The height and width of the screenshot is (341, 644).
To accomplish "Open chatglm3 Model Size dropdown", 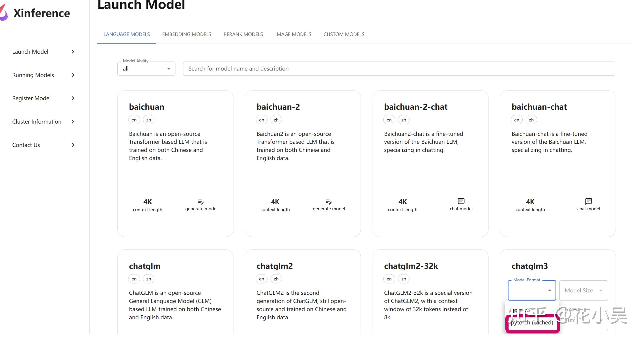I will pyautogui.click(x=584, y=290).
